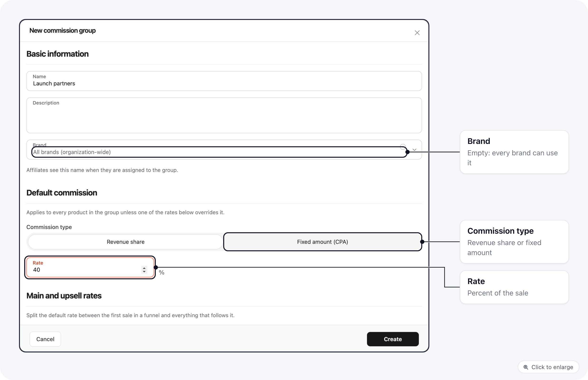588x380 pixels.
Task: Click the 'Applies to every product' description
Action: (x=125, y=213)
